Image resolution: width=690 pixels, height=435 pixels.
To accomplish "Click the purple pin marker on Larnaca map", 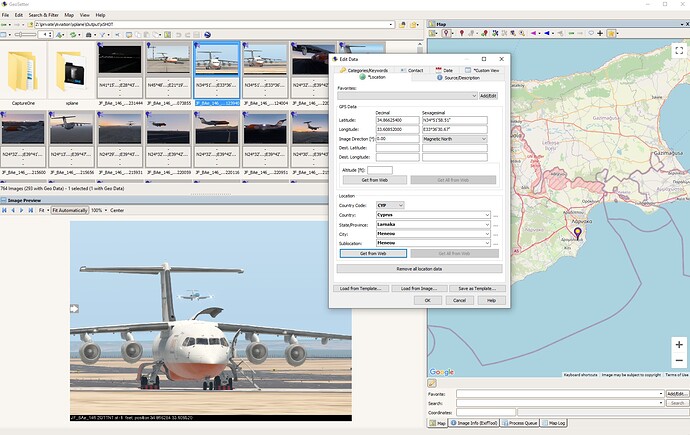I will tap(577, 232).
